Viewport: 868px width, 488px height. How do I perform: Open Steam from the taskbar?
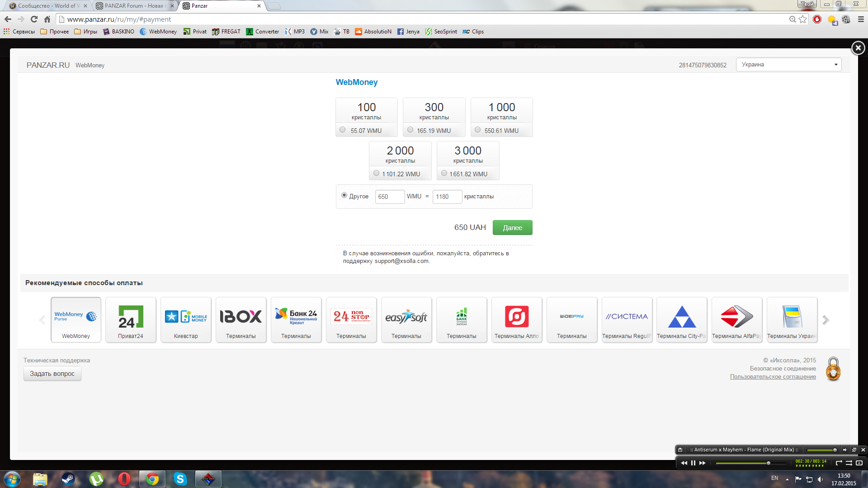68,479
